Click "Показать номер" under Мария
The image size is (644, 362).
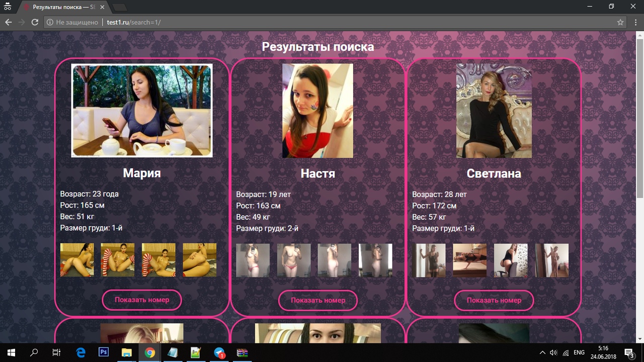click(142, 300)
